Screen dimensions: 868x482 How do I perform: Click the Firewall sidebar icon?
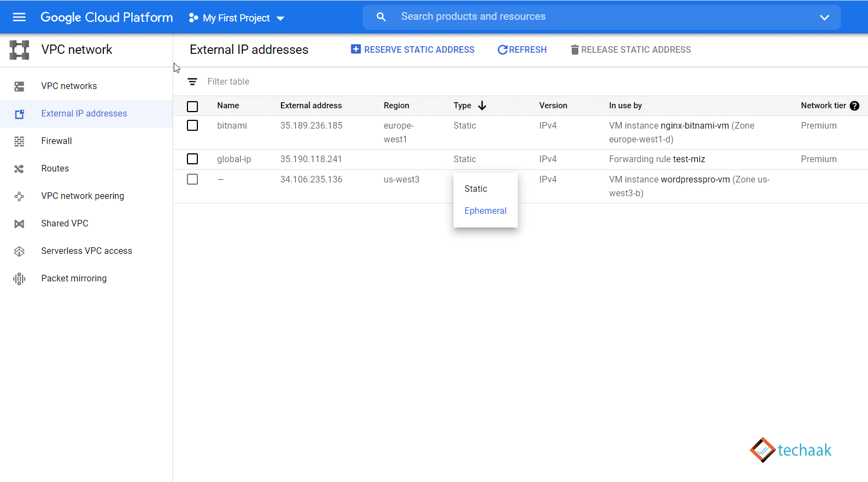coord(19,141)
